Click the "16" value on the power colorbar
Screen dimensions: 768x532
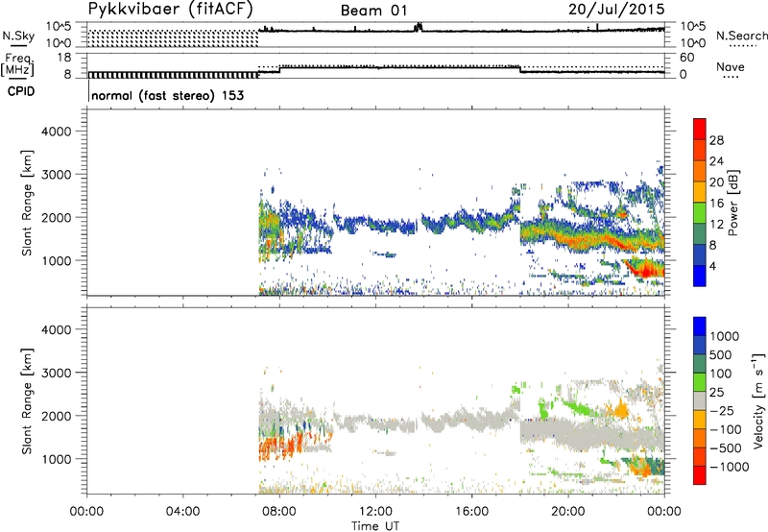pyautogui.click(x=716, y=204)
